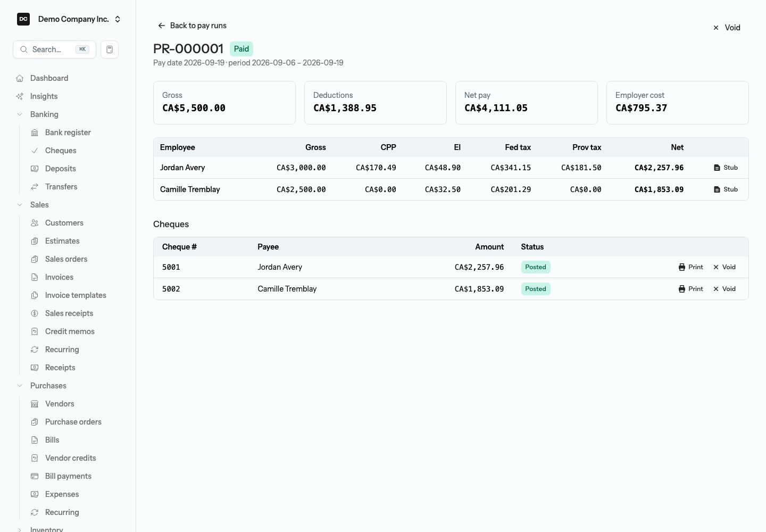
Task: Print cheque 5001
Action: [690, 267]
